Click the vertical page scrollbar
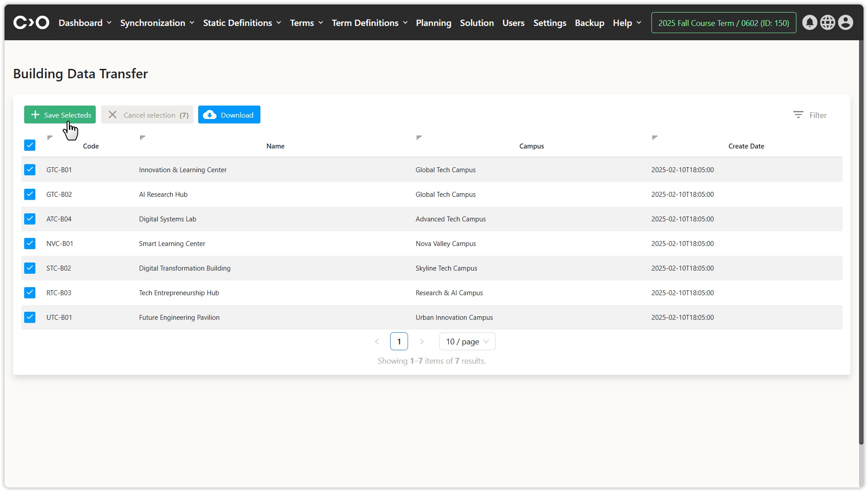Viewport: 868px width, 492px height. pos(861,242)
